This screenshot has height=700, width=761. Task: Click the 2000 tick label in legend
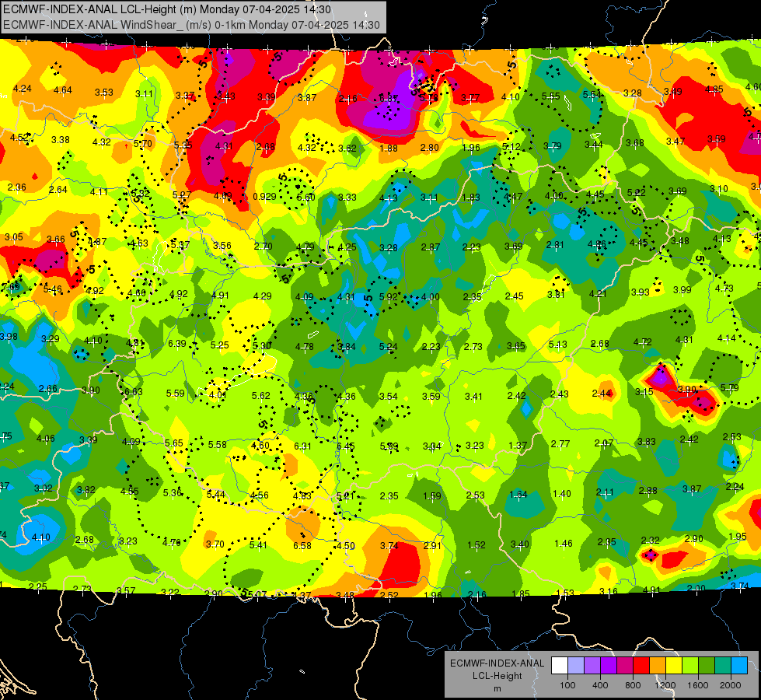tap(731, 685)
